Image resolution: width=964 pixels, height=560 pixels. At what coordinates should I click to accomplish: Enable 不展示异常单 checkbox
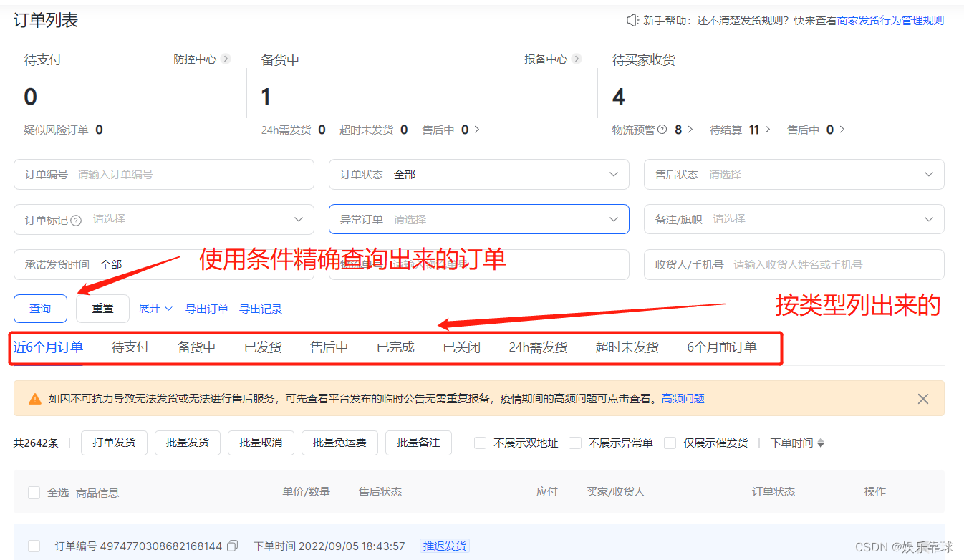pyautogui.click(x=574, y=443)
